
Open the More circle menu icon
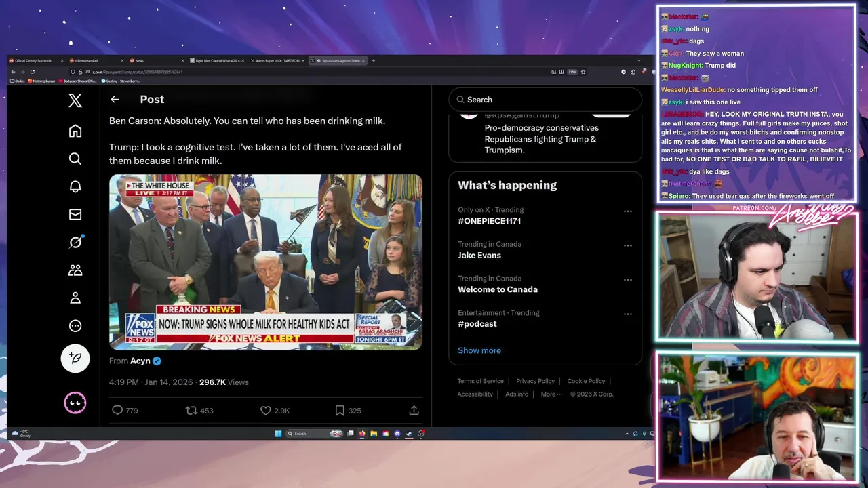coord(75,325)
